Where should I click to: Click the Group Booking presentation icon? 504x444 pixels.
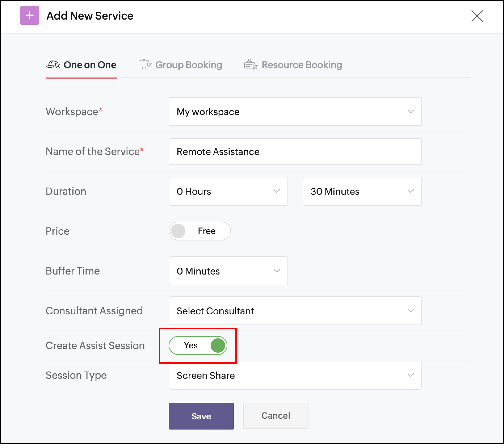[x=144, y=65]
